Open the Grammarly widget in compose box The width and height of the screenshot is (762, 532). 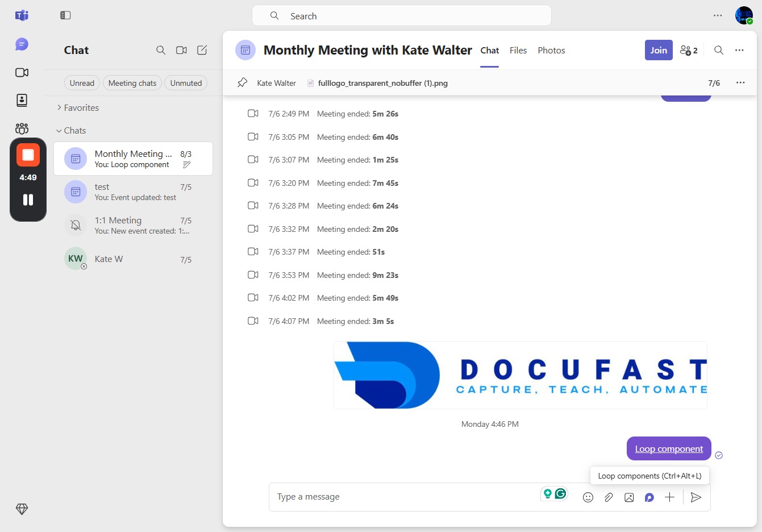[561, 493]
